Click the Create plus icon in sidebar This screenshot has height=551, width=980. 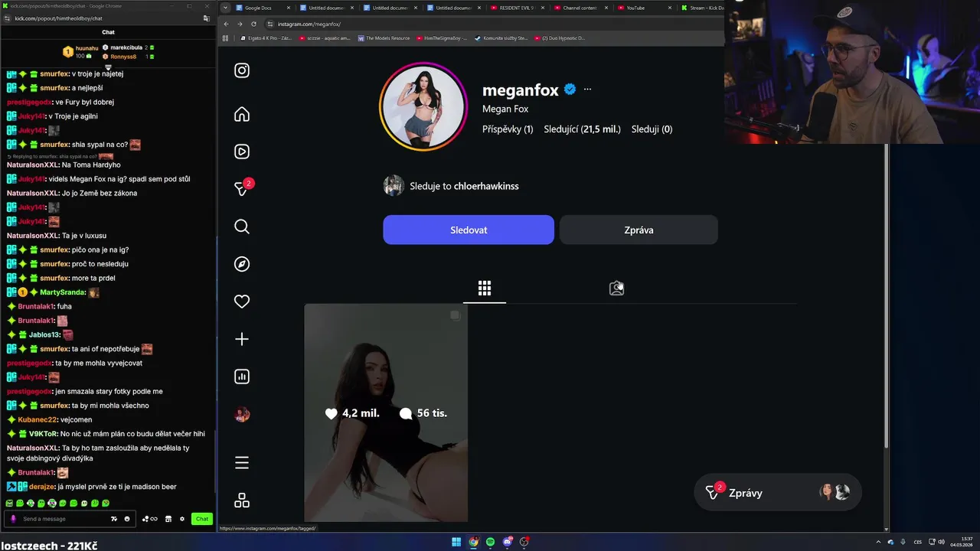[242, 339]
